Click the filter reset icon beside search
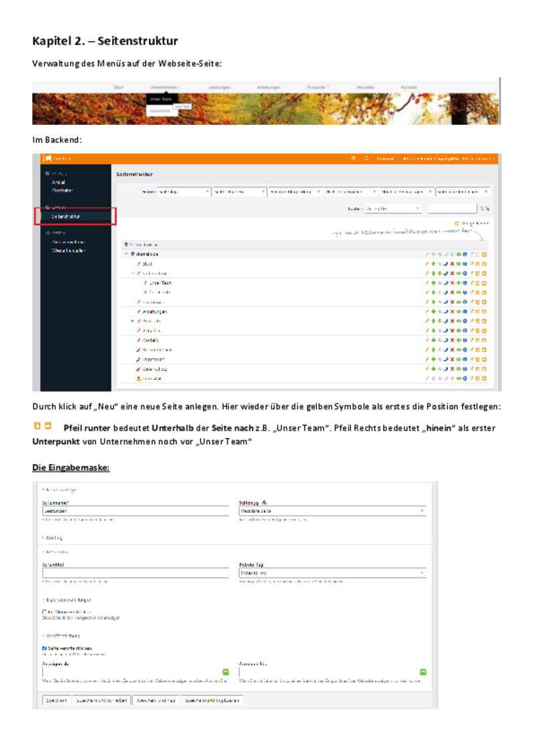 click(487, 208)
